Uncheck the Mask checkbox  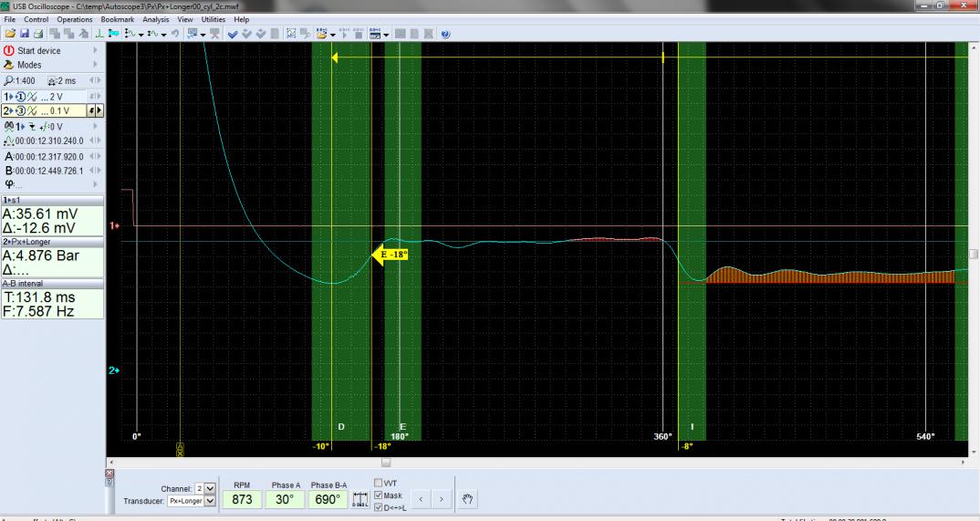click(x=379, y=495)
